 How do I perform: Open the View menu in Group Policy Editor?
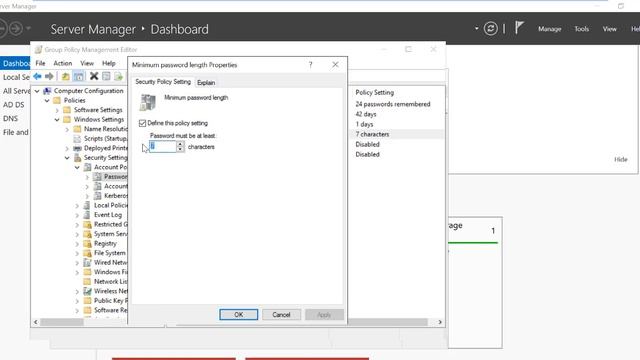(87, 63)
